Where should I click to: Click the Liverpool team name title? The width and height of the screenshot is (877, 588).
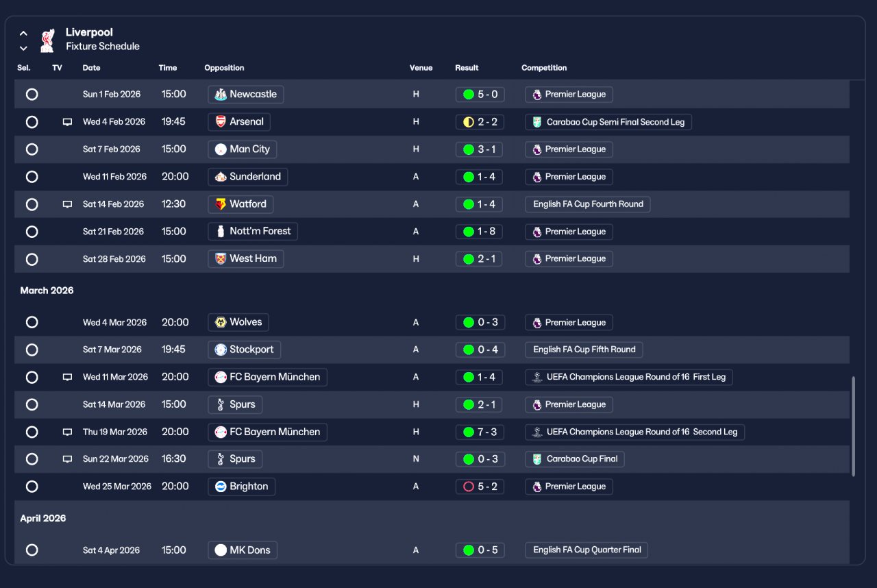click(x=89, y=32)
